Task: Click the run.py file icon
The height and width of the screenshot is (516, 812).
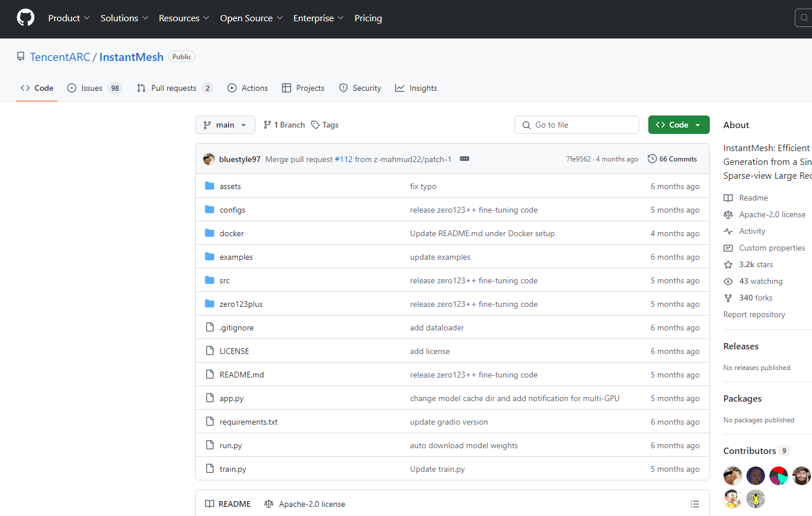Action: pyautogui.click(x=210, y=445)
